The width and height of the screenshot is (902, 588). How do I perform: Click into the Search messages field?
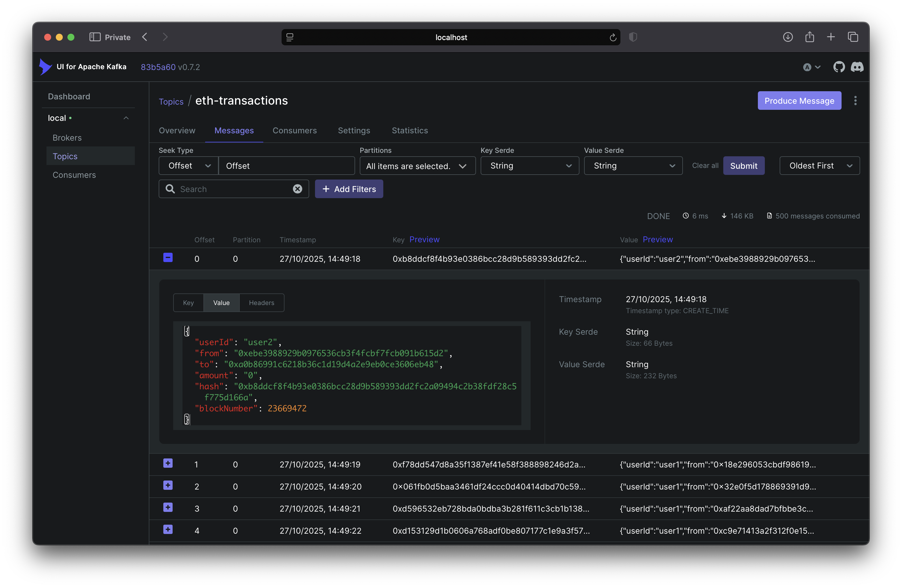pos(234,189)
